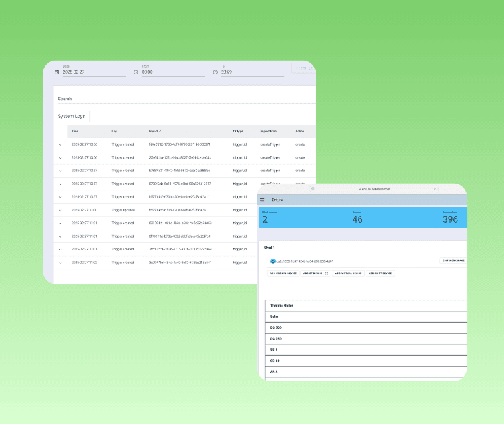Expand the log row with Impact Id starting 5730f2ab
This screenshot has width=504, height=424.
click(x=60, y=184)
